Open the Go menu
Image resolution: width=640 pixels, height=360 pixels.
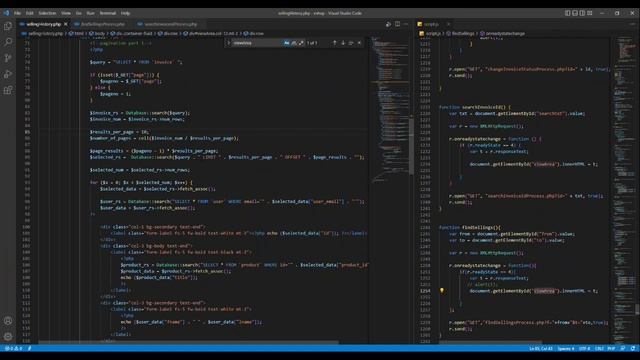pos(78,13)
